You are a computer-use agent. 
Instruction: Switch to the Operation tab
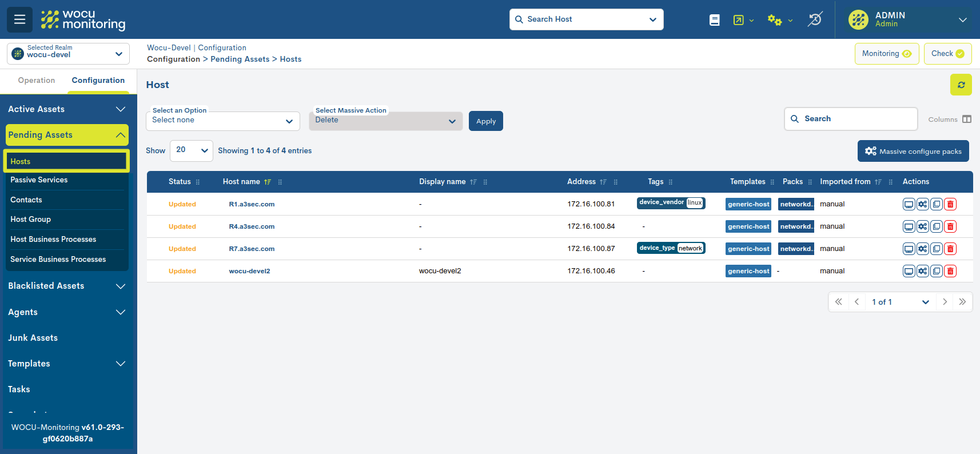(37, 81)
